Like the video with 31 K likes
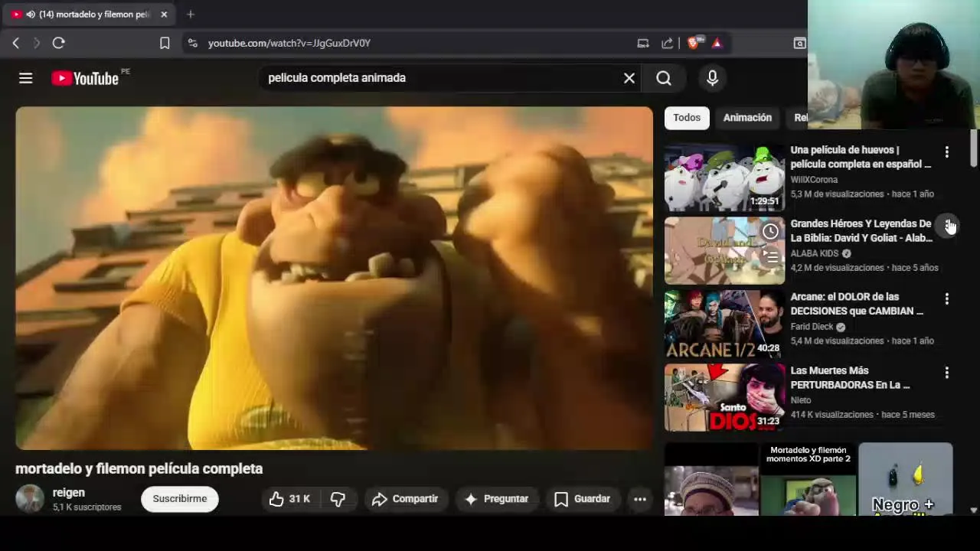The height and width of the screenshot is (551, 980). [x=289, y=499]
